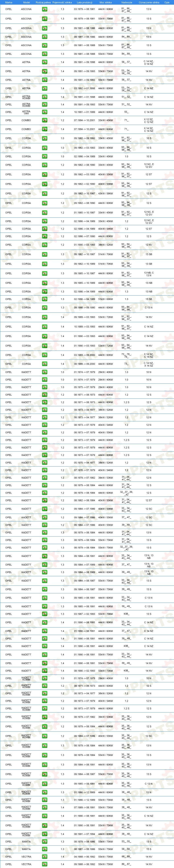
Task: Click '10.1991 -> 01.1999' date cell
Action: (85, 112)
